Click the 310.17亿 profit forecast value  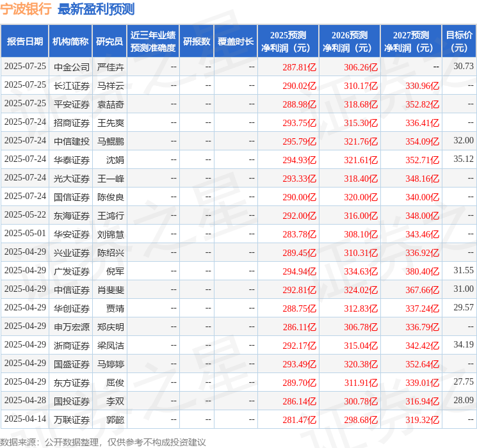361,86
